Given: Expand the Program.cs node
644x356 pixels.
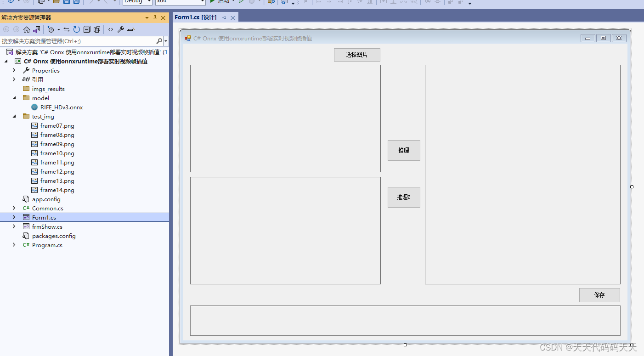Looking at the screenshot, I should 14,245.
